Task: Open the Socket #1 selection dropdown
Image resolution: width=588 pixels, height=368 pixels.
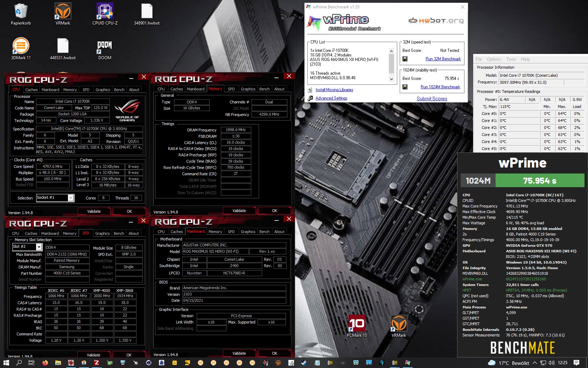Action: (x=71, y=198)
